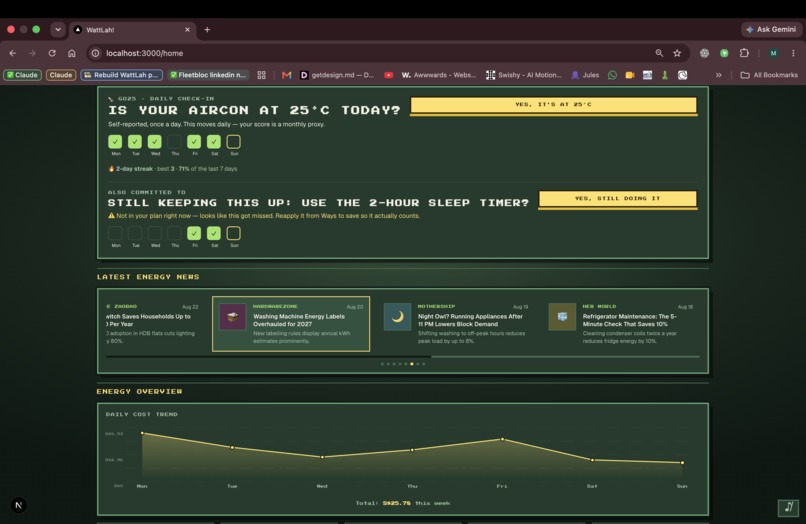Open the YouTube bookmark
806x524 pixels.
click(x=389, y=75)
